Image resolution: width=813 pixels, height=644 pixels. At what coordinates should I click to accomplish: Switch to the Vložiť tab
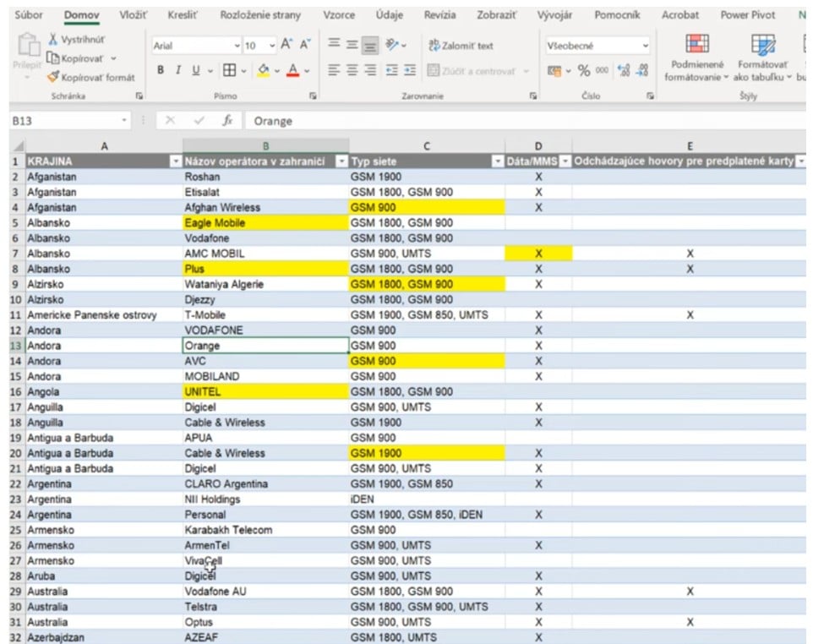click(x=133, y=15)
